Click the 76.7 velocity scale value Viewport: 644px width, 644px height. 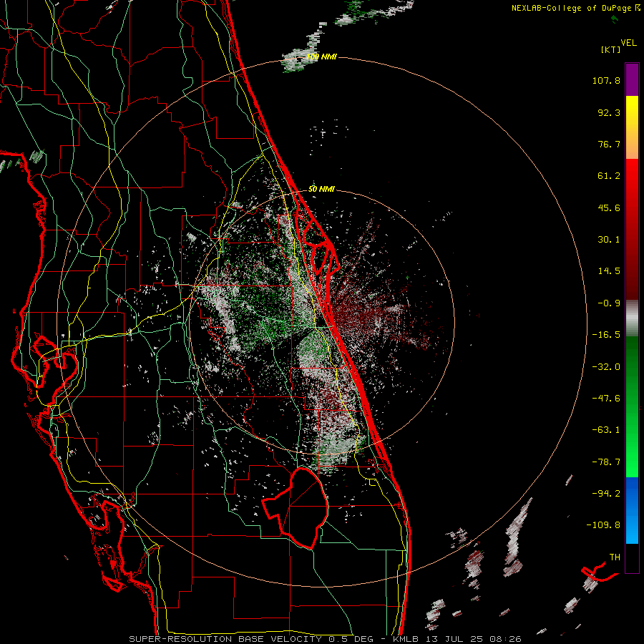(x=609, y=144)
